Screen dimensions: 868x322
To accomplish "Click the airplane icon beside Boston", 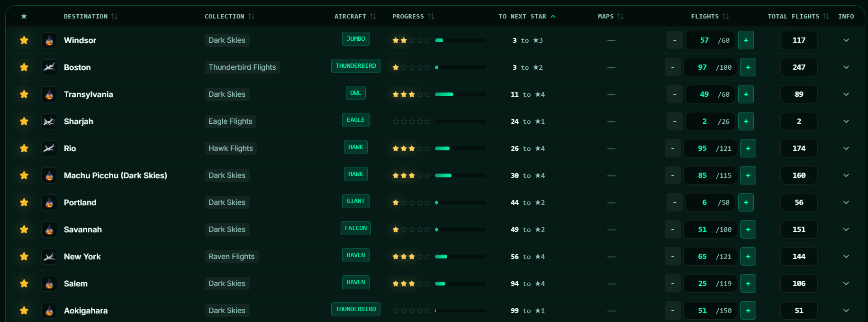I will click(49, 67).
